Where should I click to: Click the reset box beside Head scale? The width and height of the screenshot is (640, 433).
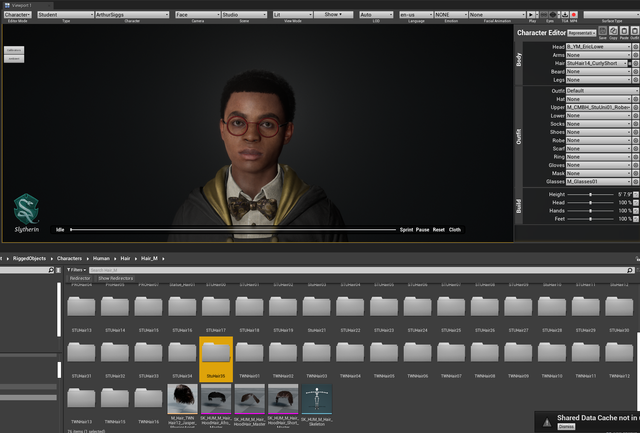(x=636, y=203)
